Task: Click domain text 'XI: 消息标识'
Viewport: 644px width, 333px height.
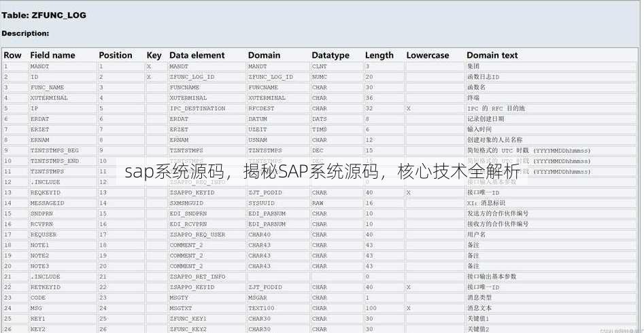Action: tap(486, 203)
